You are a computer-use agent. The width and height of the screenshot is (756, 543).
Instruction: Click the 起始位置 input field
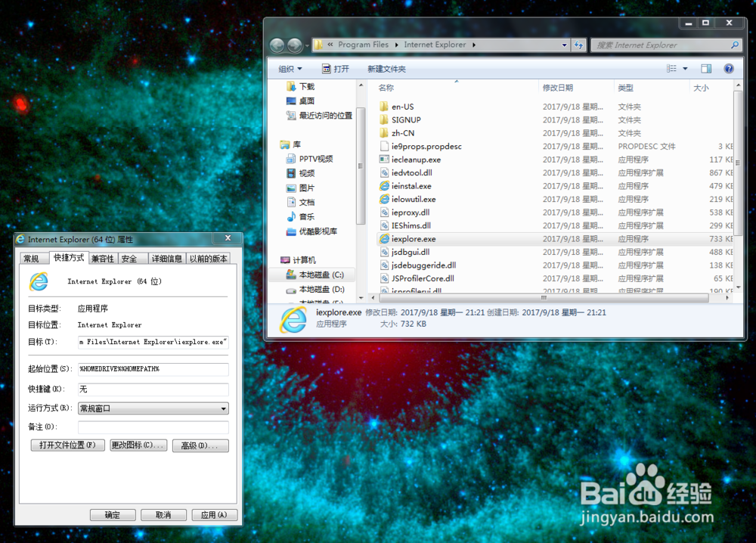pos(153,369)
